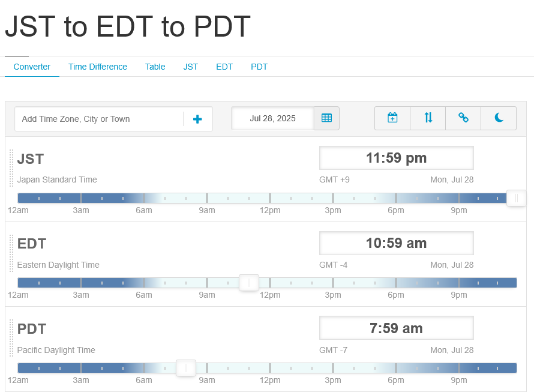Open the calendar grid date picker
This screenshot has width=534, height=392.
(326, 118)
